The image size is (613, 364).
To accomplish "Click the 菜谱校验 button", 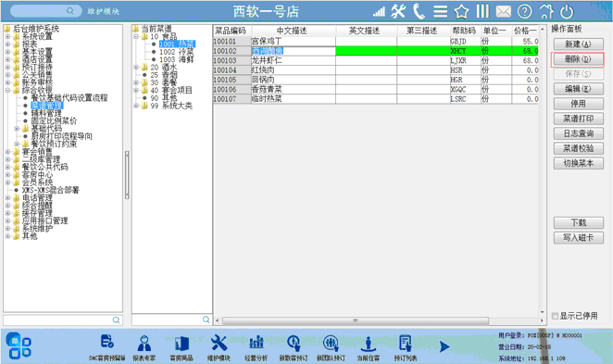I will [578, 148].
